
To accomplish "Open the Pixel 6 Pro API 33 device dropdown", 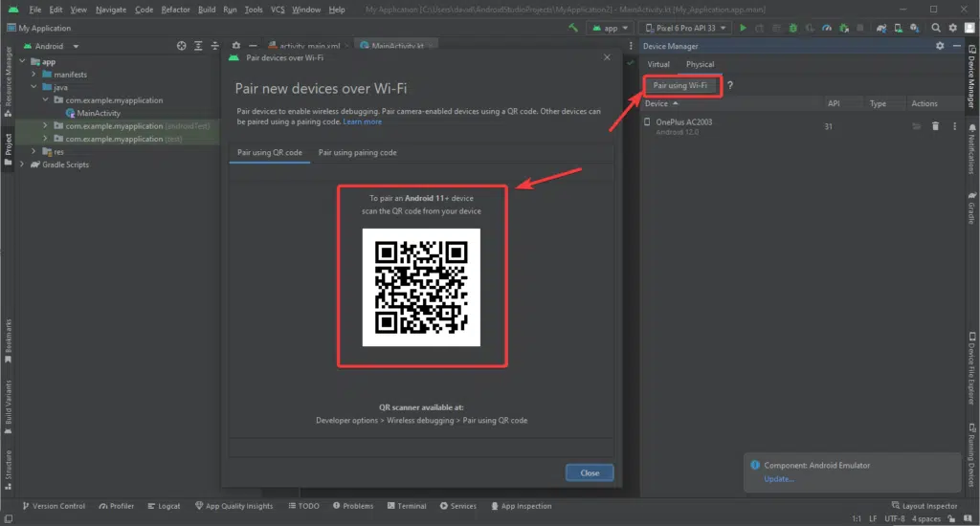I will pos(685,28).
